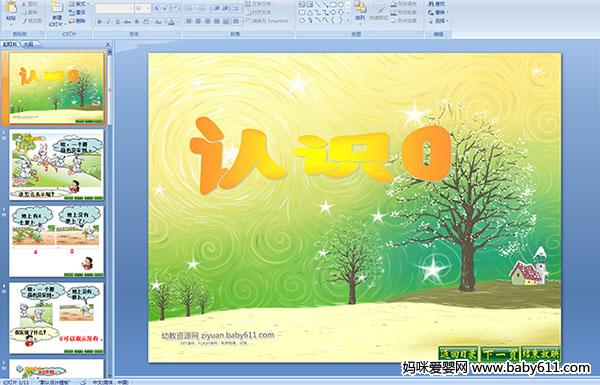Select the Right Arrow block shape
Image resolution: width=600 pixels, height=385 pixels.
333,12
